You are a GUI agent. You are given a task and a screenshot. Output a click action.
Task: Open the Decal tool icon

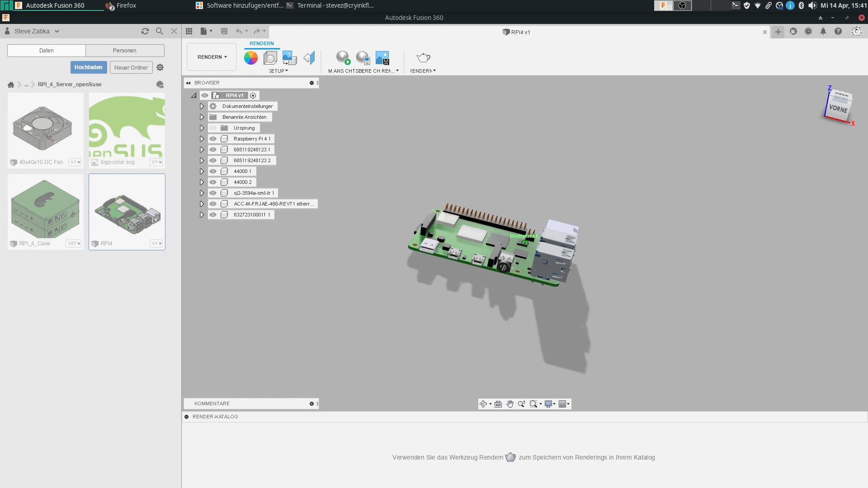pos(289,58)
